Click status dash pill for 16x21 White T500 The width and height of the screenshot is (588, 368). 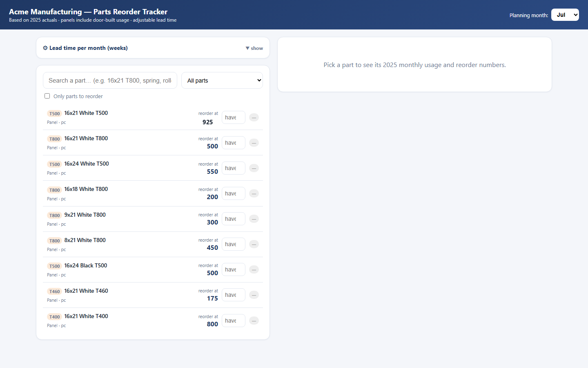[254, 117]
